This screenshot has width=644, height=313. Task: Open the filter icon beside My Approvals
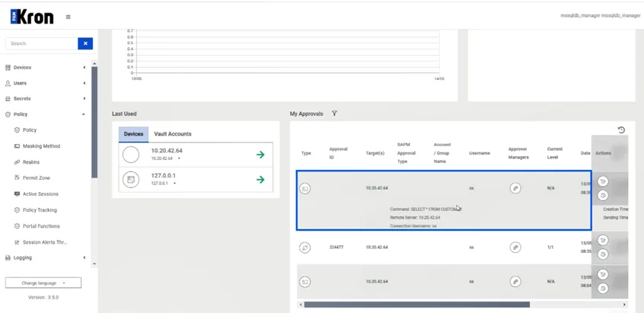coord(334,113)
